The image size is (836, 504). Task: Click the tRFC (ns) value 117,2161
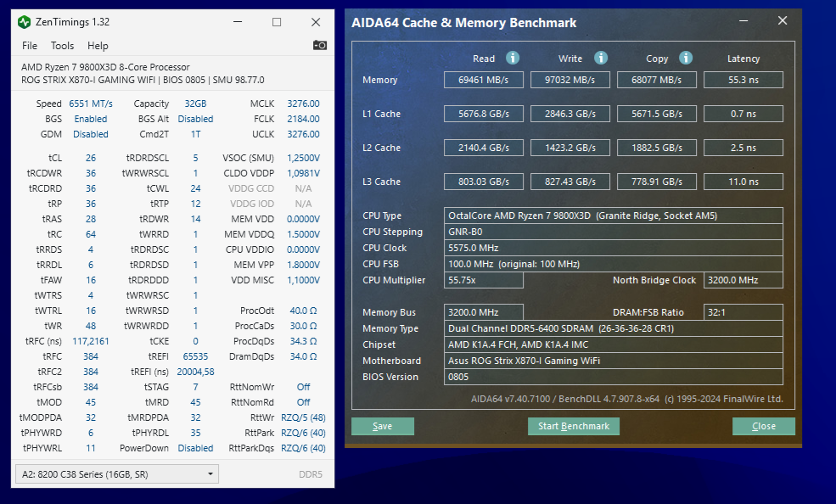(x=91, y=341)
